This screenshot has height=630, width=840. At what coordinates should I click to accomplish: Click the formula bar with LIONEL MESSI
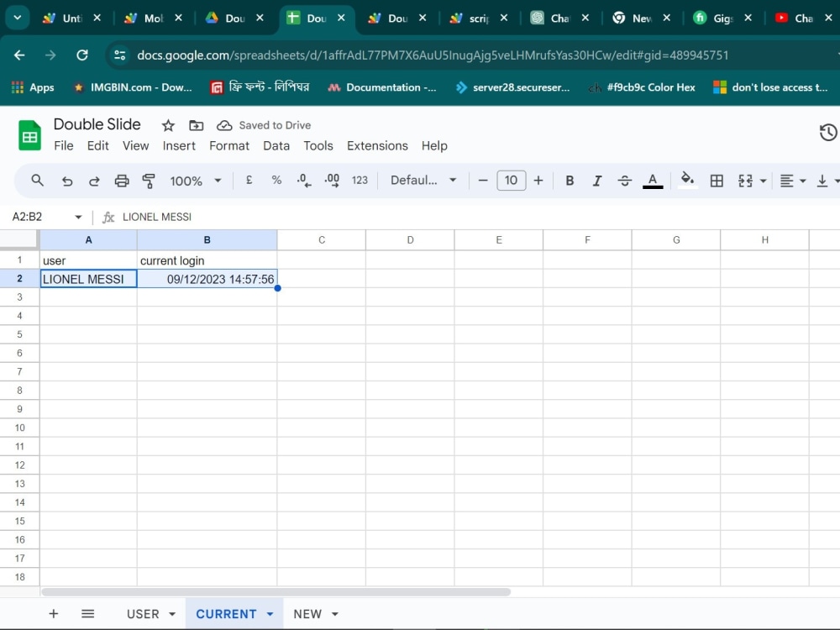point(156,217)
